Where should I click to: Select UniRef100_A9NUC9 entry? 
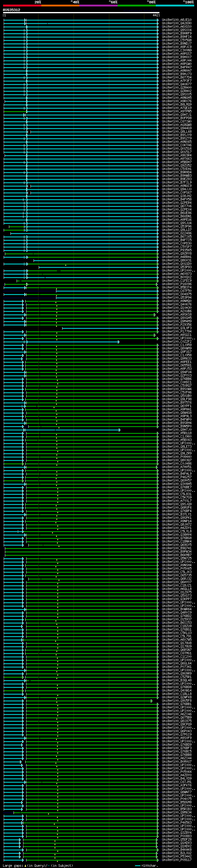click(x=177, y=186)
